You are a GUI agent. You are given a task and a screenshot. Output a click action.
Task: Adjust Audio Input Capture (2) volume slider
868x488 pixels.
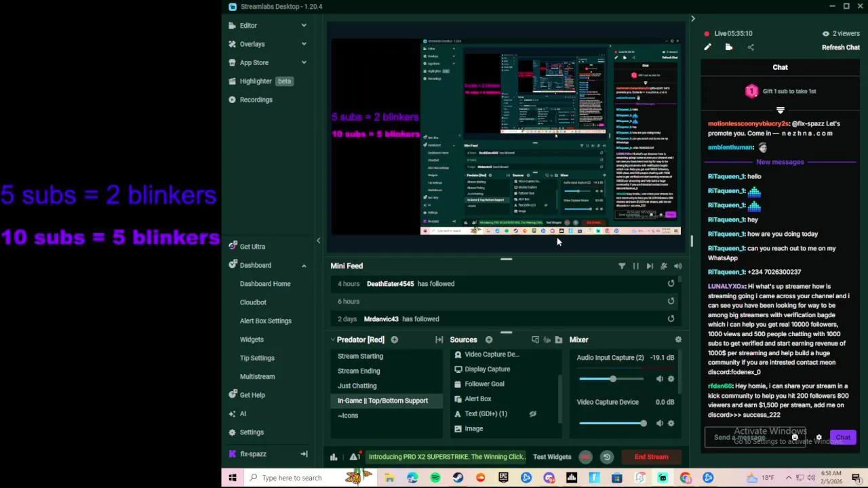tap(612, 380)
